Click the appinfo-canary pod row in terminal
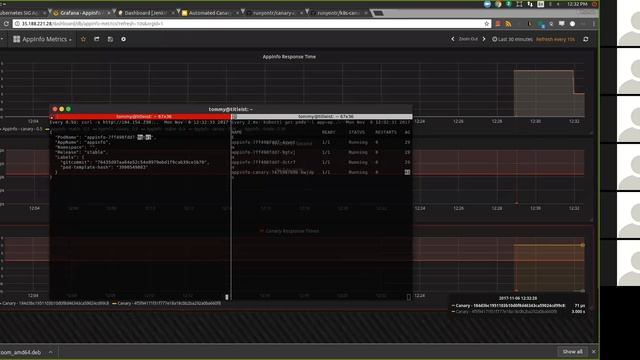Viewport: 640px width, 360px height. tap(321, 172)
